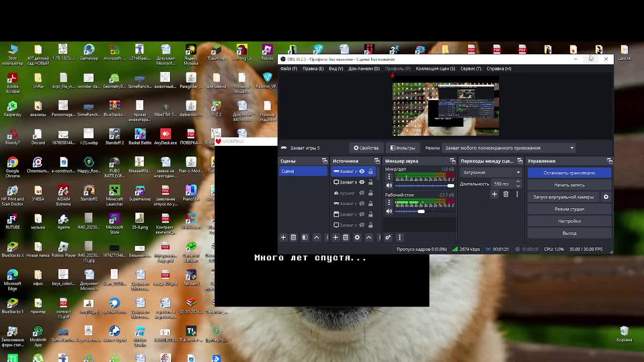Undock the Микшер звука panel

pos(452,161)
